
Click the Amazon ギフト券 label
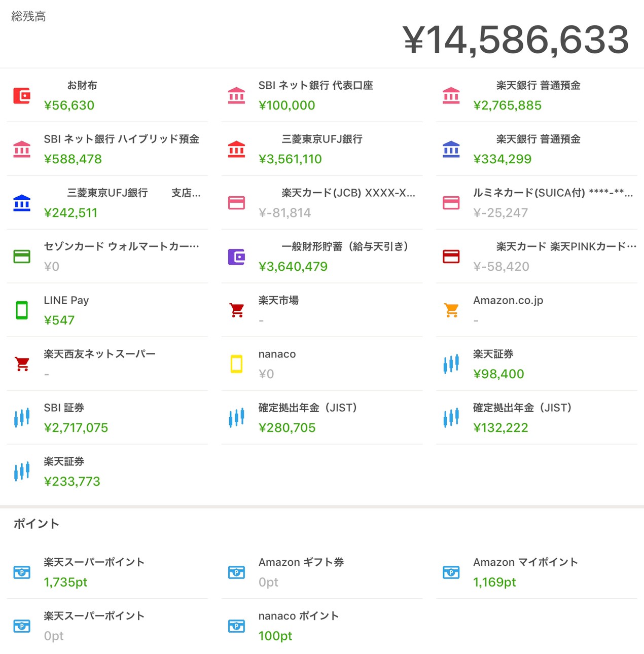(301, 562)
